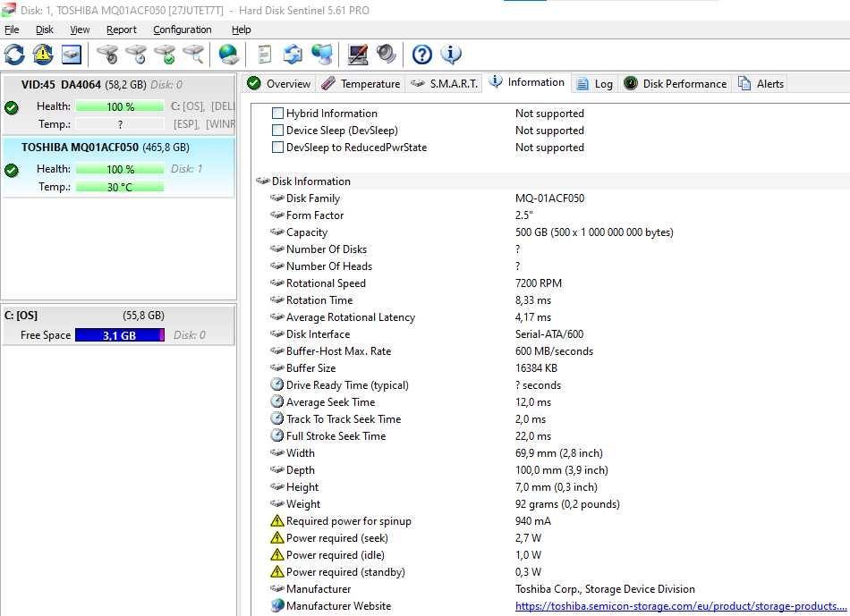The width and height of the screenshot is (850, 616).
Task: Click the clock icon beside Full Stroke Seek Time
Action: pyautogui.click(x=277, y=435)
